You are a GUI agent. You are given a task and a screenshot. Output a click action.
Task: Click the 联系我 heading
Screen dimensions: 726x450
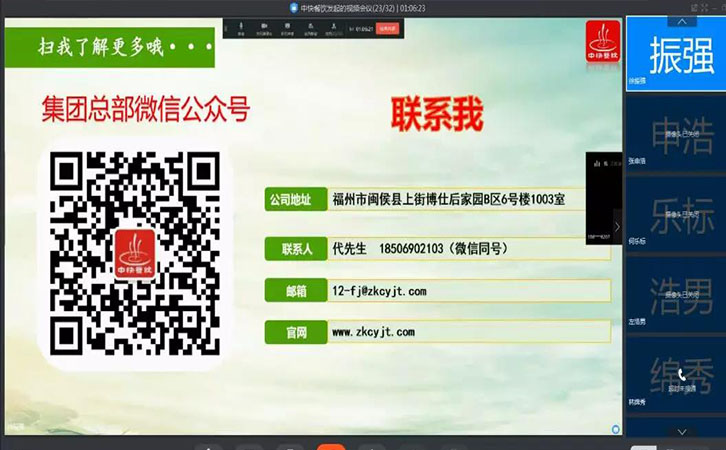coord(437,114)
